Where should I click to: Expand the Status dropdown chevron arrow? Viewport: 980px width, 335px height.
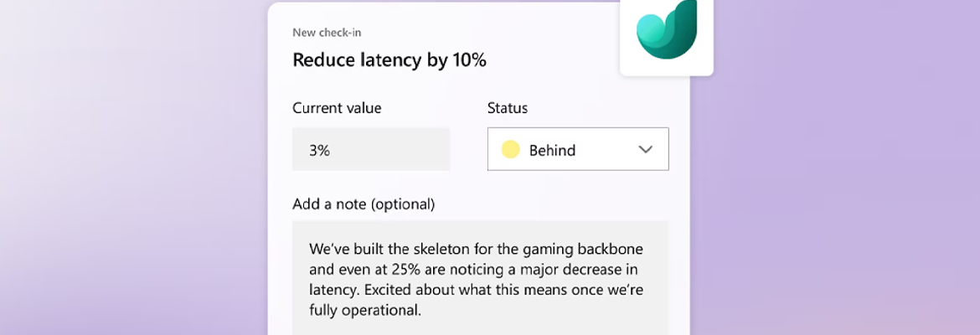[x=646, y=150]
